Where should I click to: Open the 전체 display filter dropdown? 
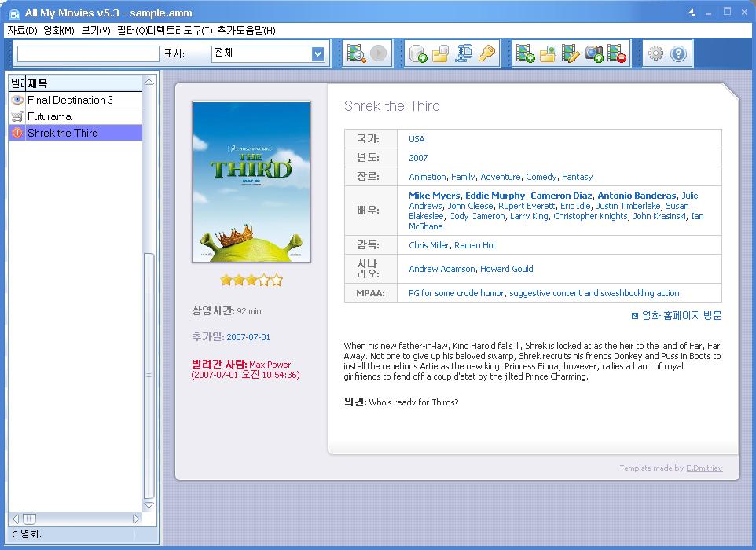coord(317,53)
